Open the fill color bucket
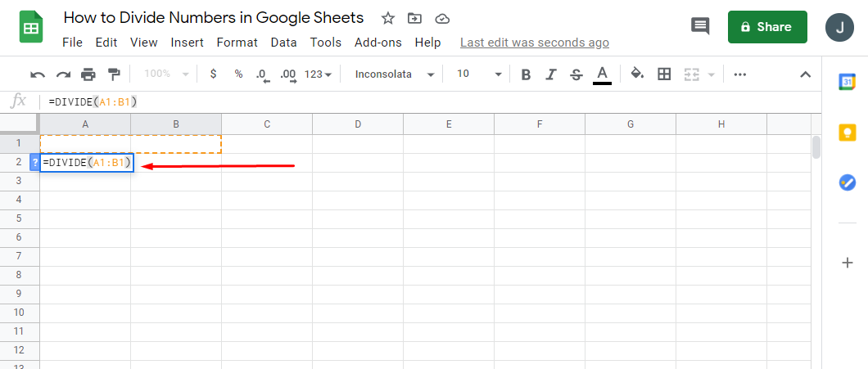 [x=637, y=74]
